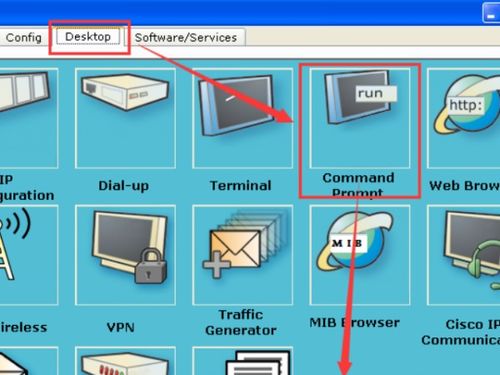
Task: Open the PC Wireless antenna icon
Action: (x=29, y=255)
